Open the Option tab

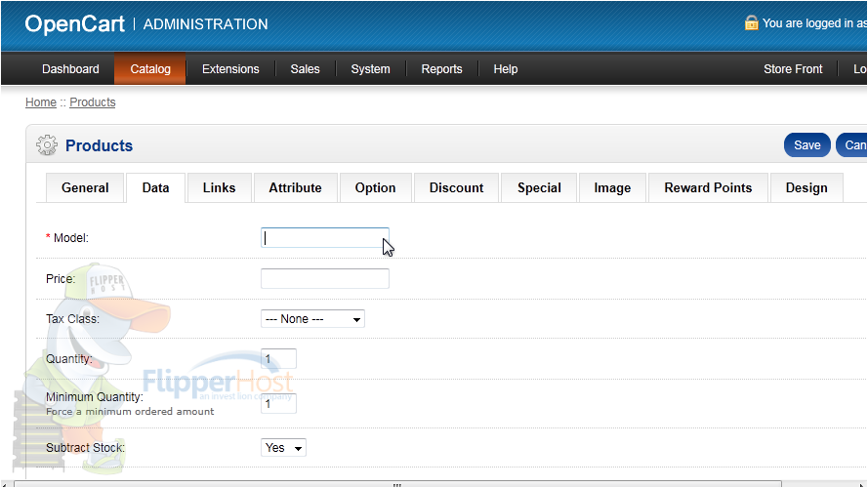click(x=375, y=188)
